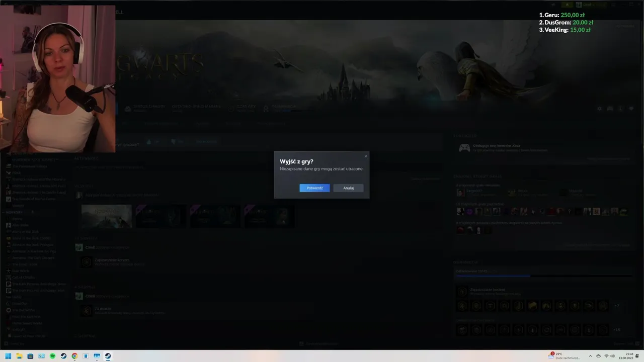Cancel the exit dialog with Anuluj

(348, 188)
